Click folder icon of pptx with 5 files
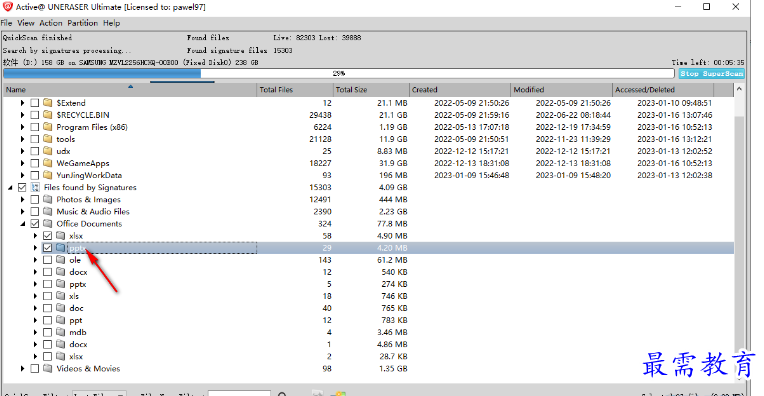Screen dimensions: 764x396 click(x=60, y=284)
